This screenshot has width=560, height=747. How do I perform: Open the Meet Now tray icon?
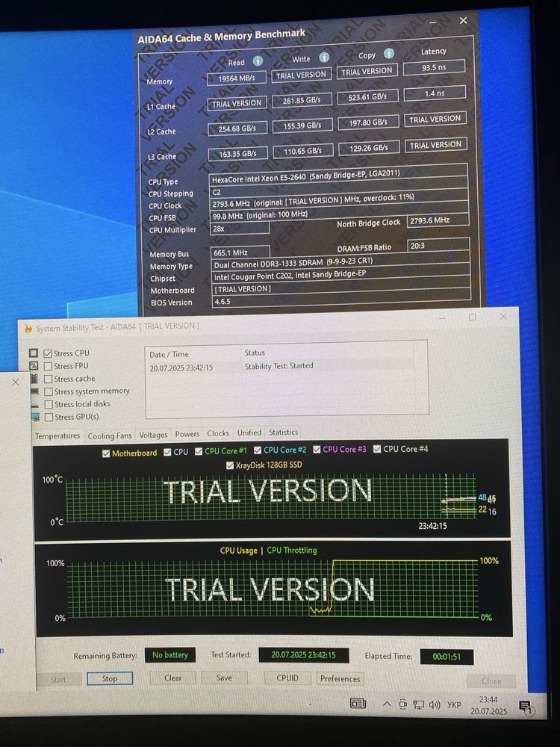tap(403, 704)
